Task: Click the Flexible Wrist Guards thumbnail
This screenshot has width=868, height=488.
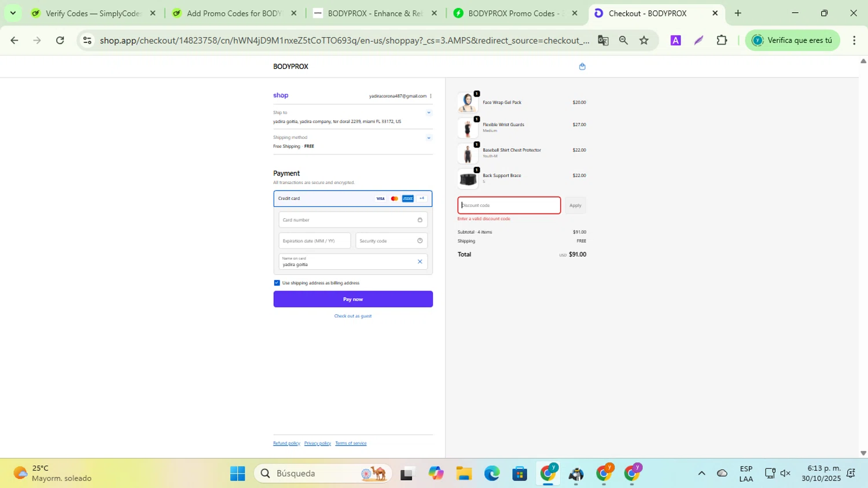Action: 468,128
